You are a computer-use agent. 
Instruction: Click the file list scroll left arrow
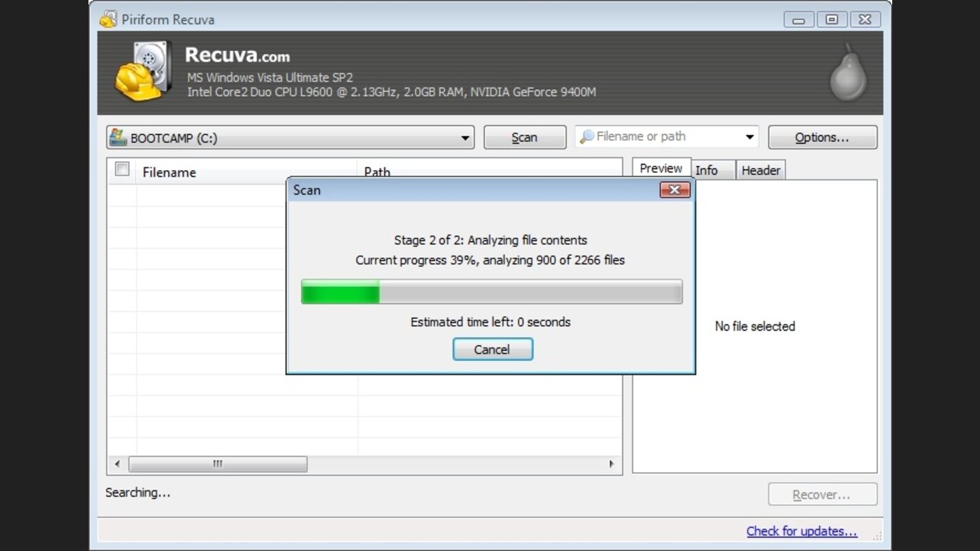(x=117, y=464)
